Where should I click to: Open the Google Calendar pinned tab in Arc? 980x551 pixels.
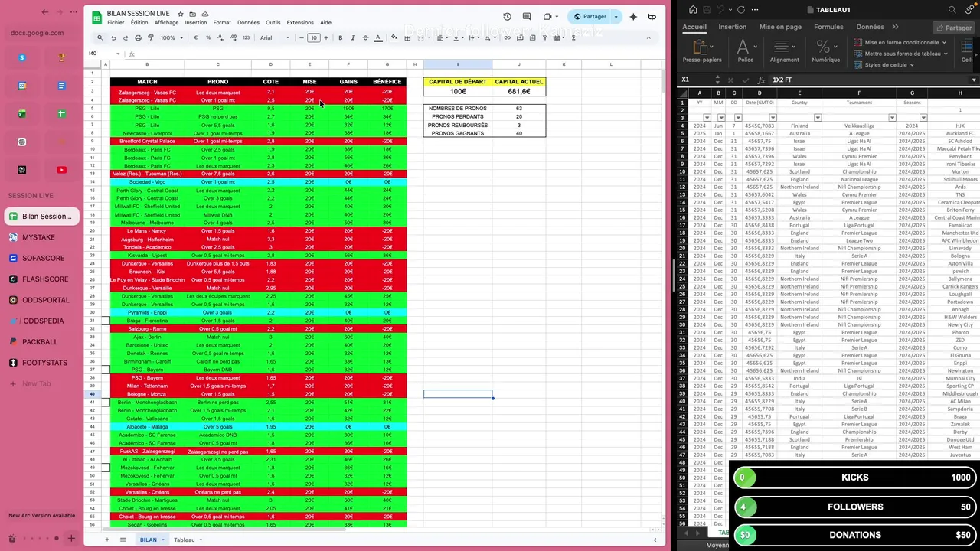[x=22, y=86]
